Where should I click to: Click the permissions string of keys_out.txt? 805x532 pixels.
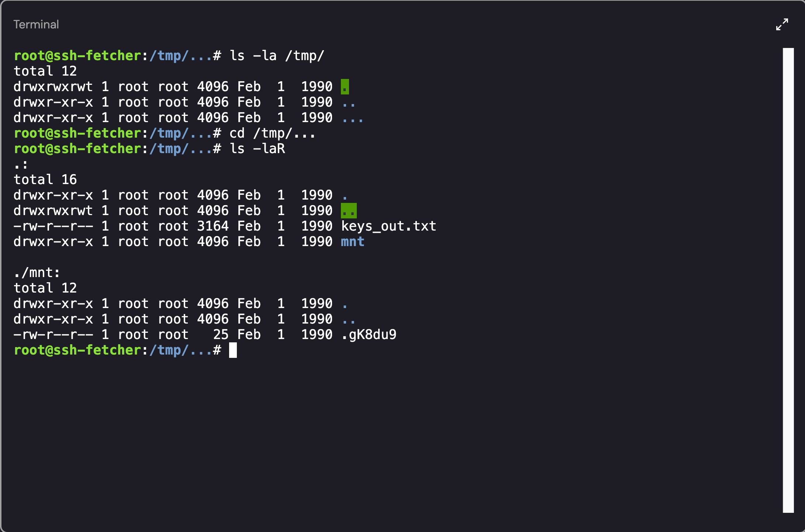coord(53,226)
